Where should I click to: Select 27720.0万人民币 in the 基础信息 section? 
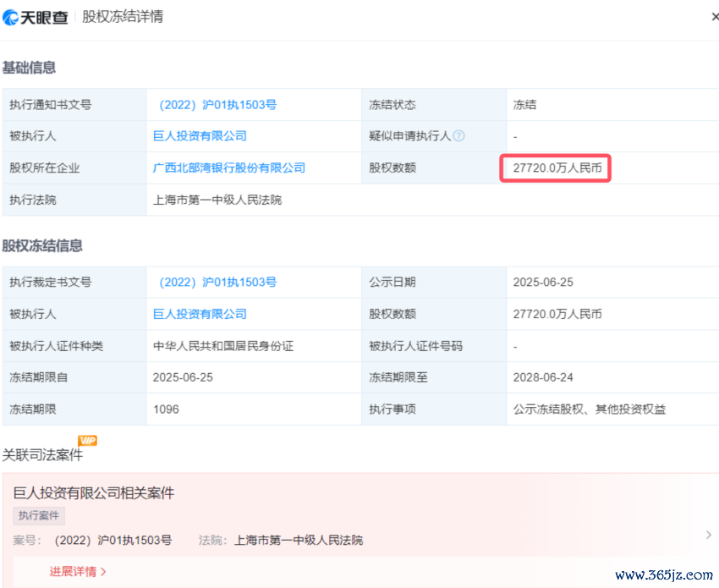[x=557, y=168]
